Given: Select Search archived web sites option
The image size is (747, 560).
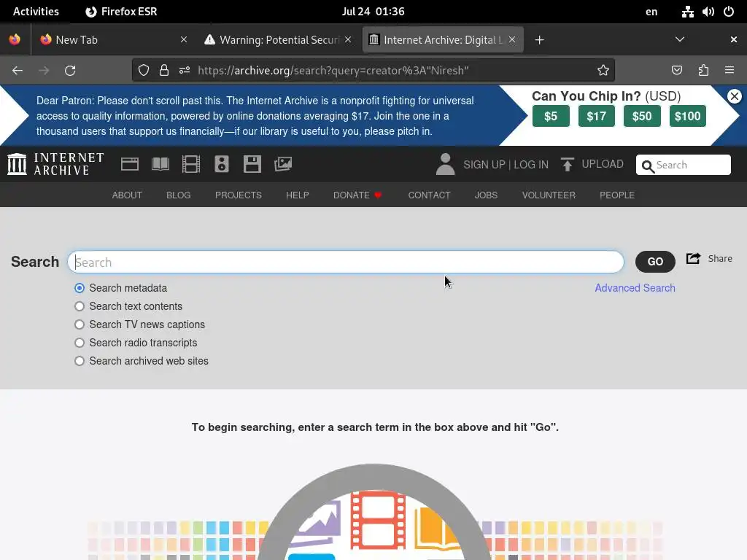Looking at the screenshot, I should (x=80, y=361).
